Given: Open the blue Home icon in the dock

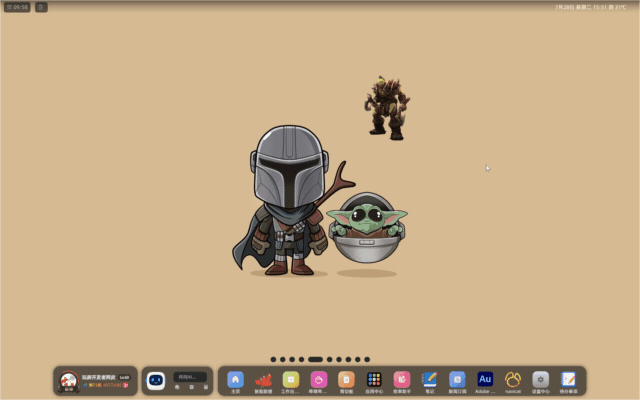Looking at the screenshot, I should coord(236,380).
